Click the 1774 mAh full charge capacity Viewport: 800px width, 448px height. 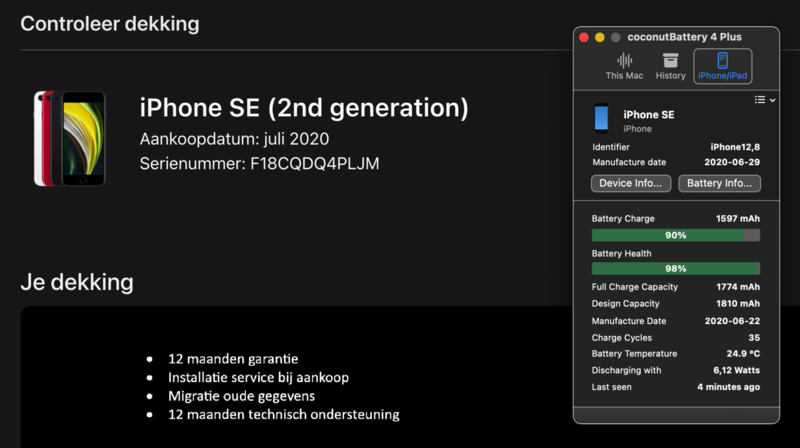coord(738,287)
